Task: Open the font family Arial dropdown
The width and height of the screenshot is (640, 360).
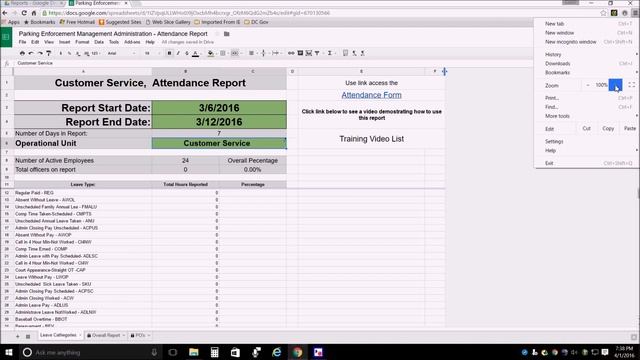Action: click(x=121, y=53)
